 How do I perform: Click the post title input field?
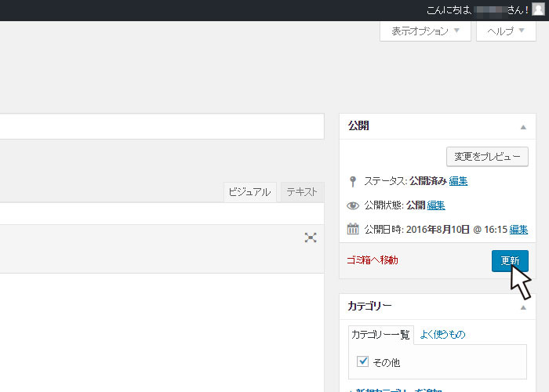click(x=162, y=126)
